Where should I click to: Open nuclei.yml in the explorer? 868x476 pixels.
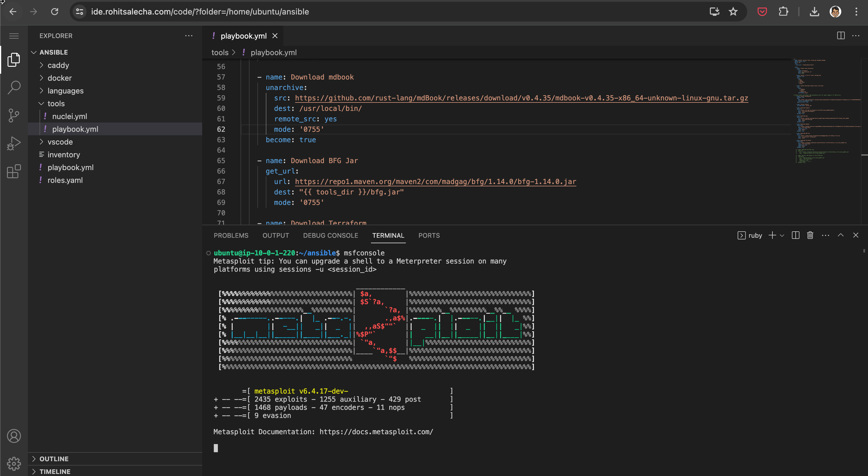tap(69, 116)
